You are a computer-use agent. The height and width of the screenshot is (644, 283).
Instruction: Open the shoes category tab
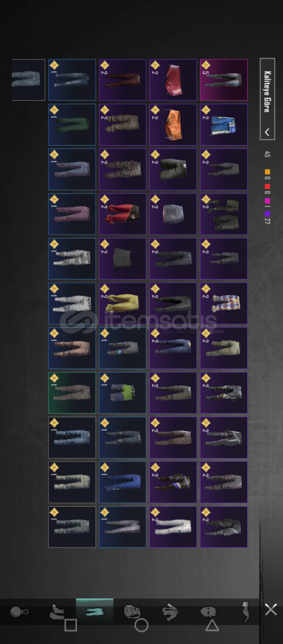56,612
